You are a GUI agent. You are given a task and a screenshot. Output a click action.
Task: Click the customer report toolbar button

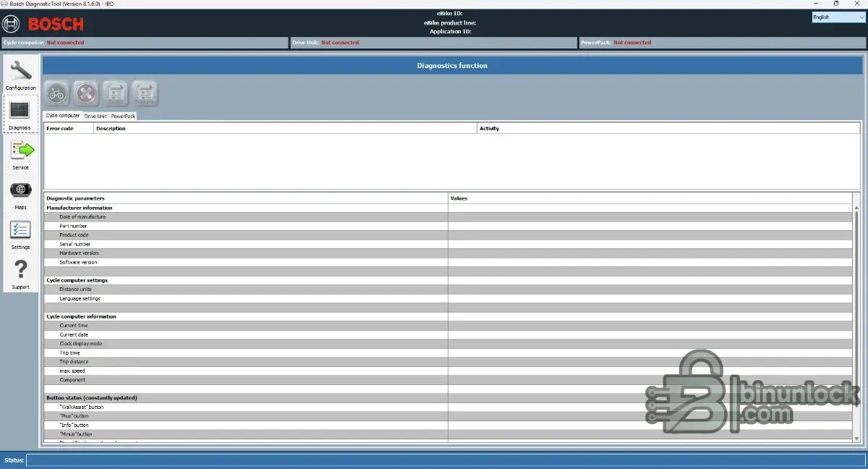[x=145, y=93]
